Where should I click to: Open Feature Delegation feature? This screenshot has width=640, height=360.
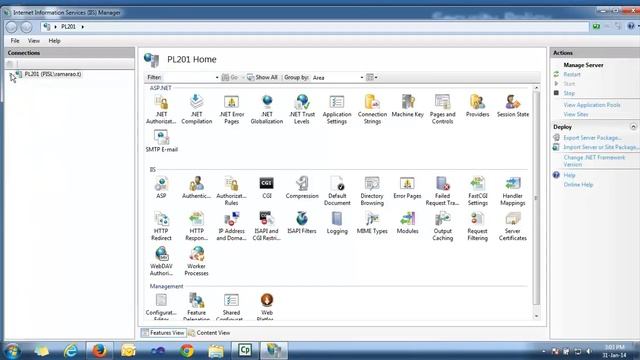coord(196,307)
